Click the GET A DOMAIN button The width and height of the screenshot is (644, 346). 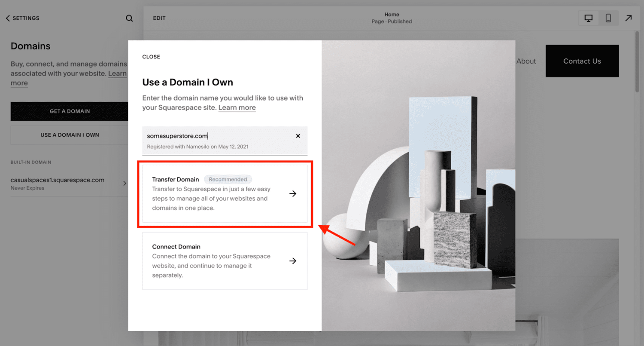70,111
